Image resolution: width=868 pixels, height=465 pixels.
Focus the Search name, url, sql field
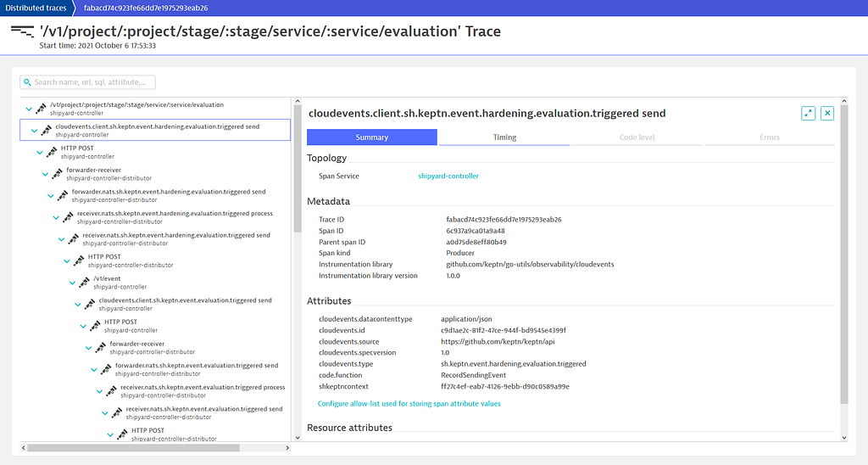pos(87,82)
